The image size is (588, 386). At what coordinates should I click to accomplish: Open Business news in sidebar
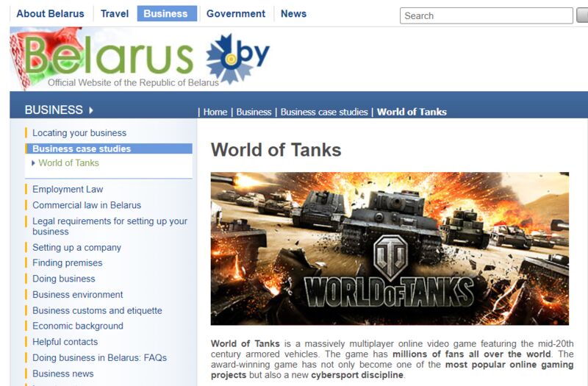[63, 374]
